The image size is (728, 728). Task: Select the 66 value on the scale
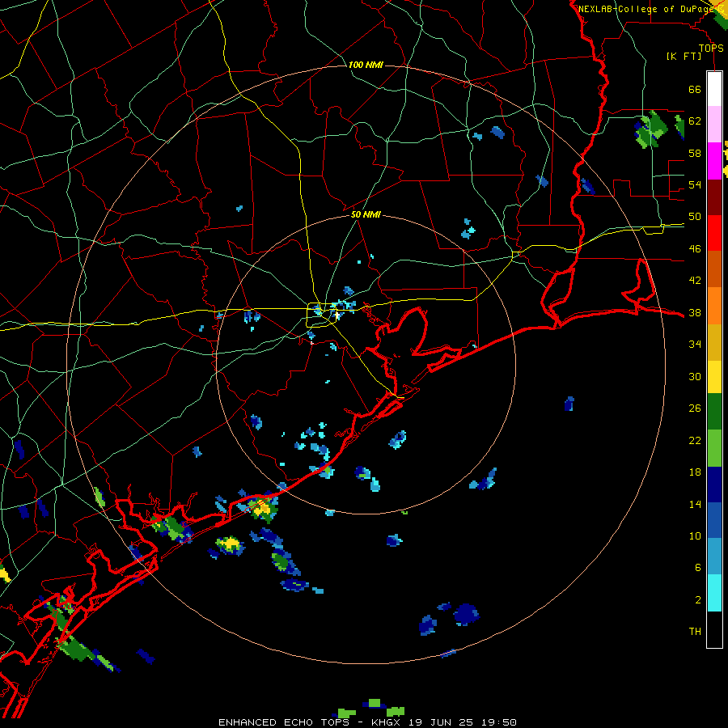(x=695, y=89)
